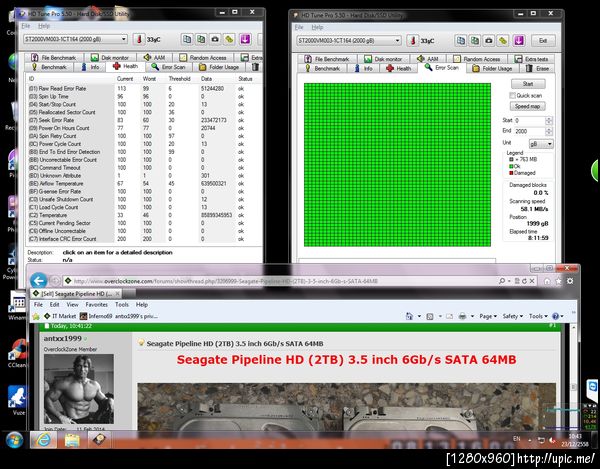Click screenshot camera icon in left HD Tune window
600x469 pixels.
coord(215,39)
